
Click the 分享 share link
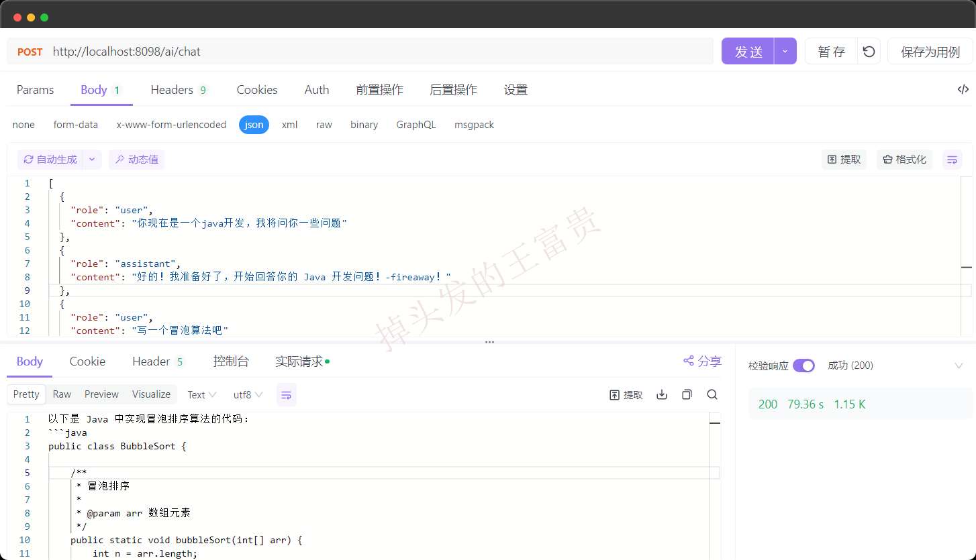(702, 361)
